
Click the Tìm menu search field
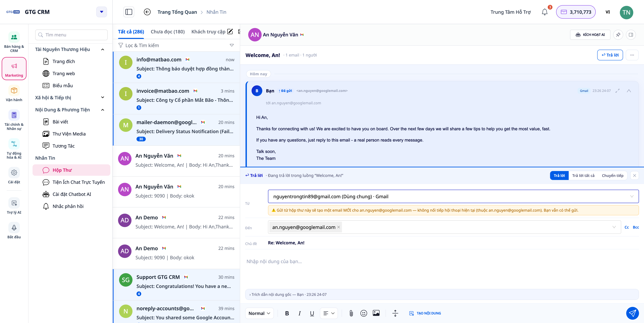[71, 35]
